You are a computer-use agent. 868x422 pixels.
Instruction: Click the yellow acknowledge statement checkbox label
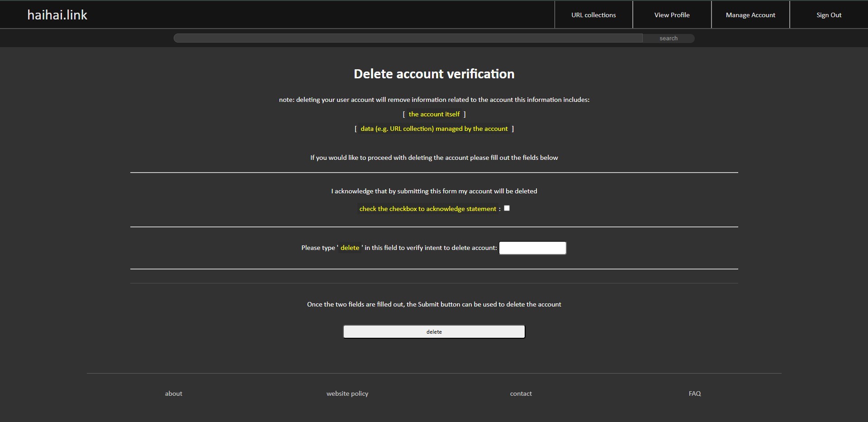tap(427, 209)
